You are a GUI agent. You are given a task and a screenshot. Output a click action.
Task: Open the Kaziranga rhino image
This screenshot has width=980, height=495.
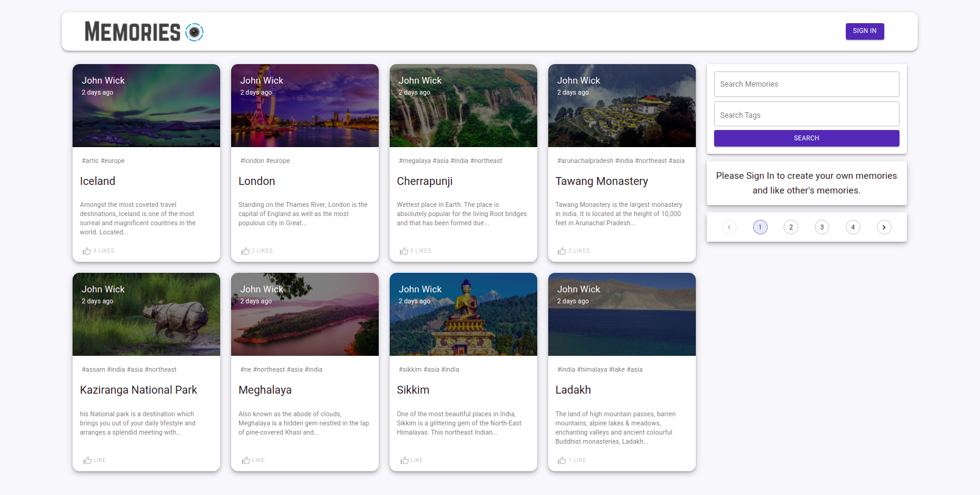[x=146, y=314]
